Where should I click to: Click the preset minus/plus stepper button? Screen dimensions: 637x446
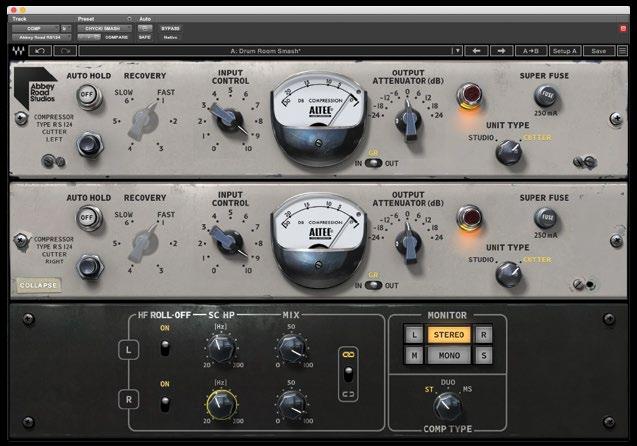click(x=89, y=37)
